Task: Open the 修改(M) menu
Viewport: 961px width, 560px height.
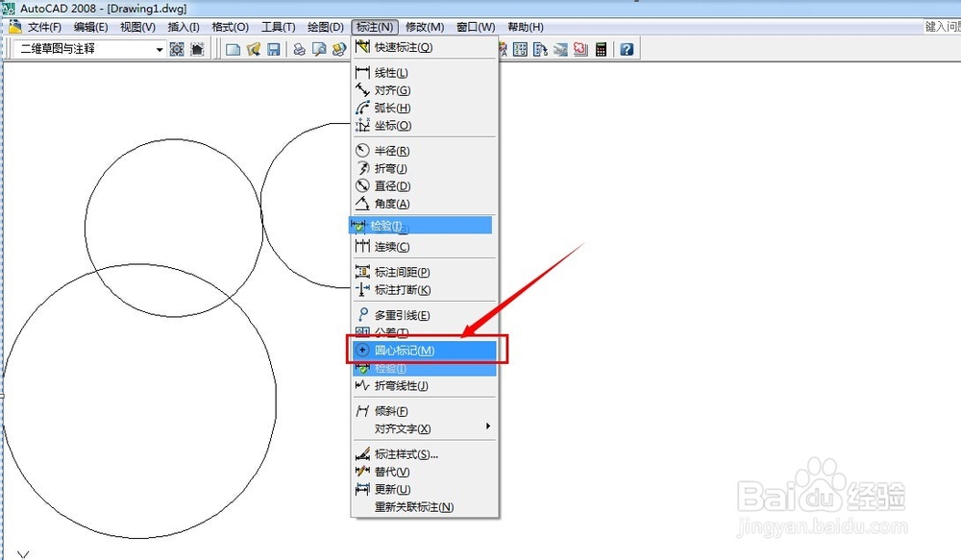Action: click(x=425, y=27)
